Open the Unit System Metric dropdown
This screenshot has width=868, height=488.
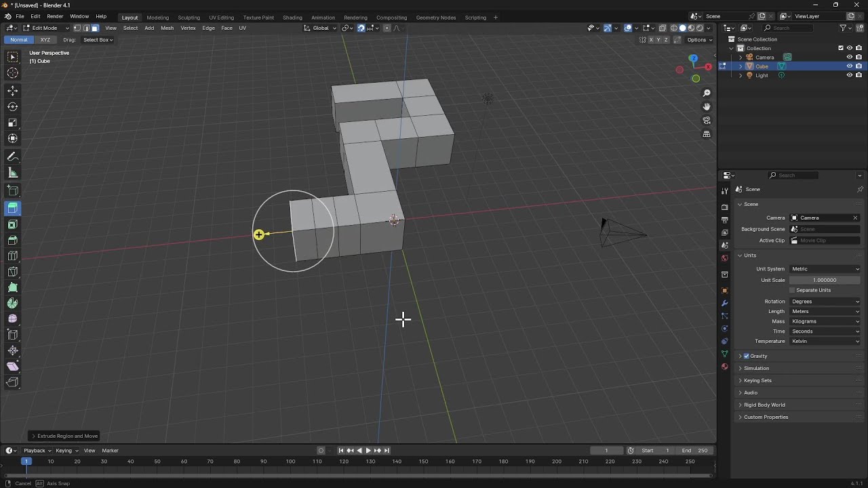(x=825, y=269)
